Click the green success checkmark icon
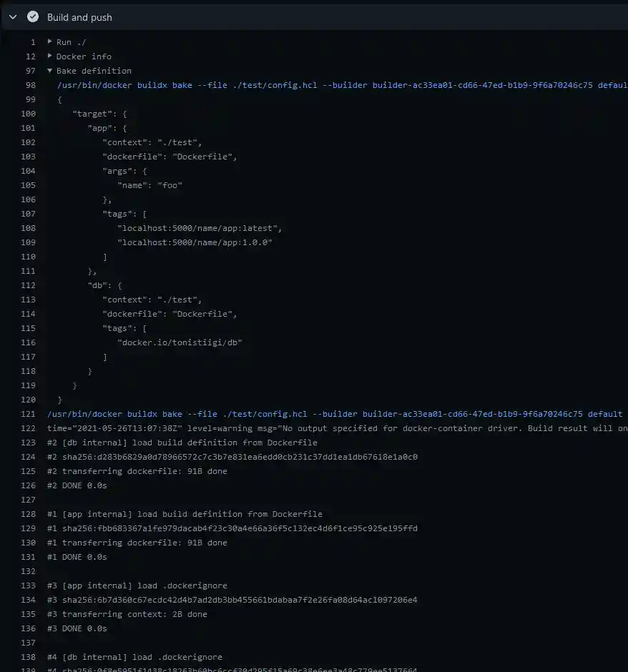The image size is (628, 672). [32, 16]
